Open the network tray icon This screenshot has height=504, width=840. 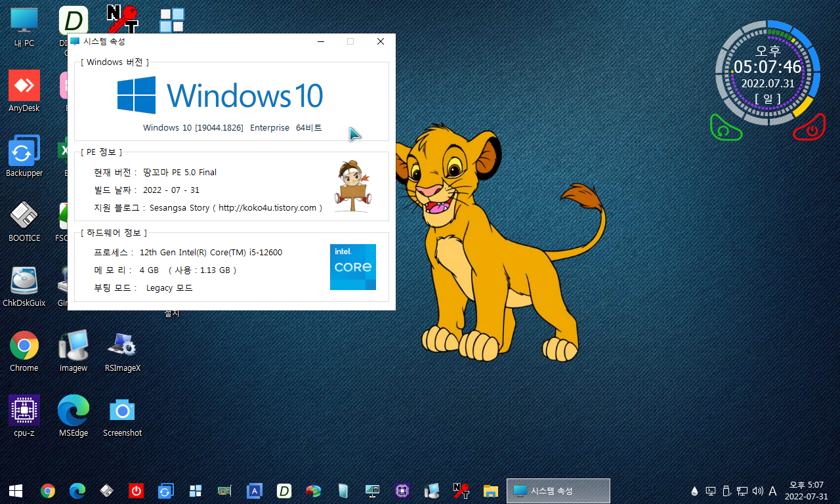[x=742, y=491]
